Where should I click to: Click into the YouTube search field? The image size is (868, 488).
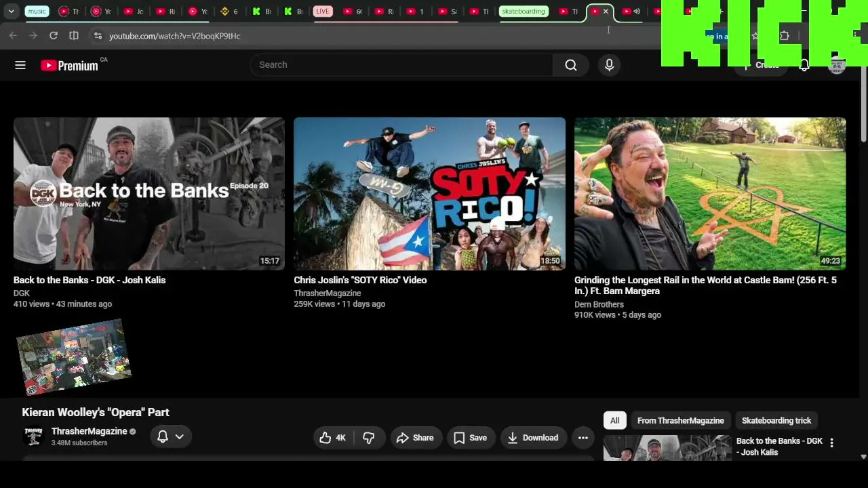point(401,65)
